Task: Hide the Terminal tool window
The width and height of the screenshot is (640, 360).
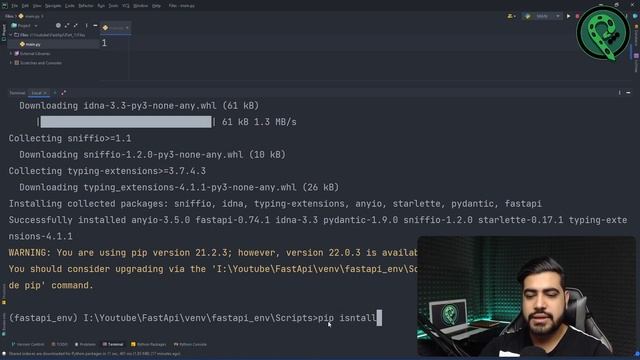Action: 628,93
